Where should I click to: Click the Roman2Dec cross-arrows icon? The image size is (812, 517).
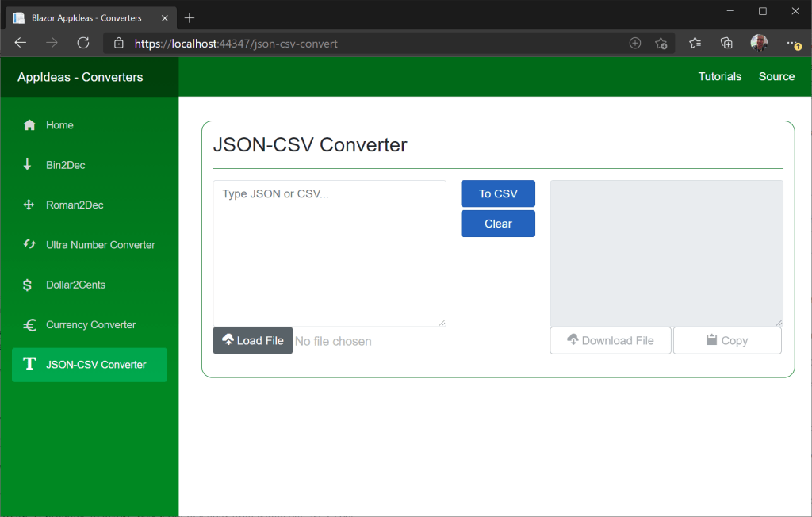pyautogui.click(x=29, y=205)
